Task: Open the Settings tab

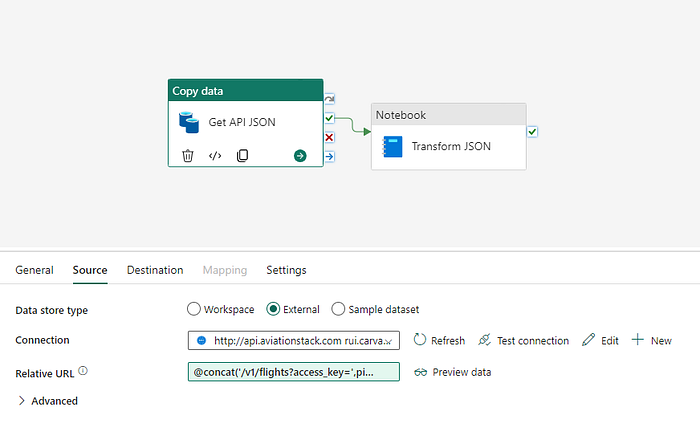Action: pyautogui.click(x=286, y=270)
